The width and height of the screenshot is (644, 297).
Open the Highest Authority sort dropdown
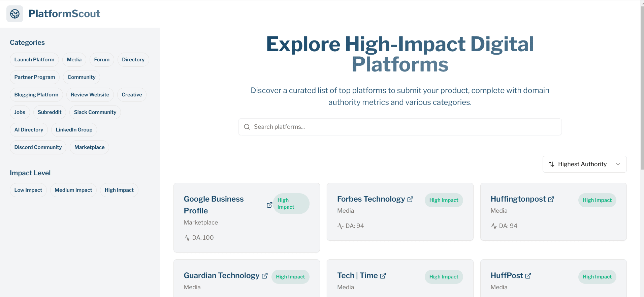tap(584, 164)
